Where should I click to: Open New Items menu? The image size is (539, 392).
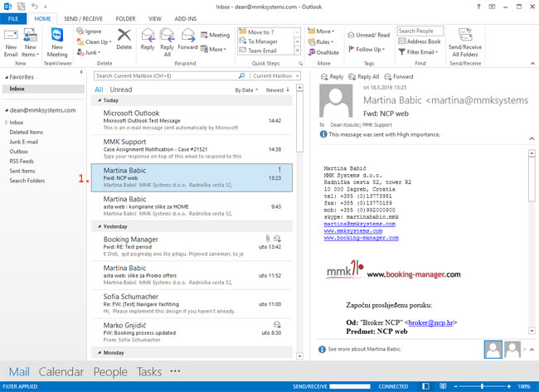[x=30, y=43]
